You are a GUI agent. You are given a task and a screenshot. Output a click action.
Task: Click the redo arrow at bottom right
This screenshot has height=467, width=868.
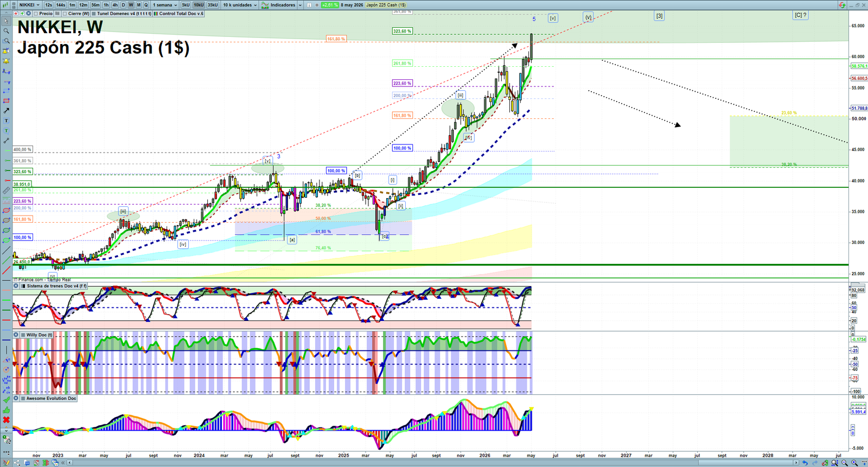815,463
